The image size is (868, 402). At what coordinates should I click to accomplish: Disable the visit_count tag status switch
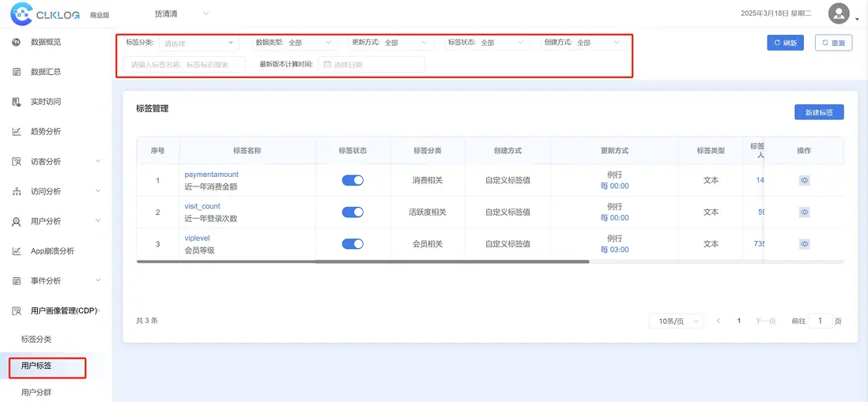[353, 212]
